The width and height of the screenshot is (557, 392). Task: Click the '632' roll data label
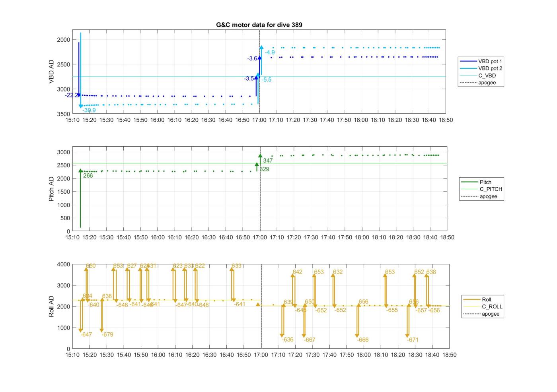338,272
